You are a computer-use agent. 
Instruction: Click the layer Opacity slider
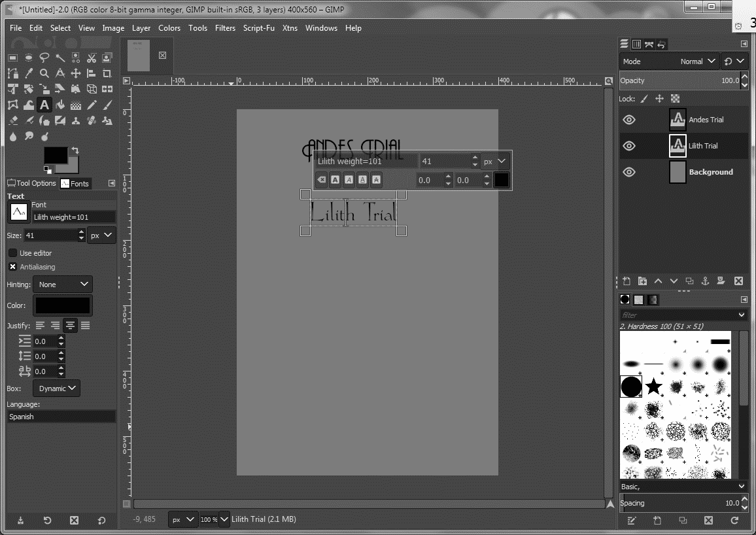[x=679, y=80]
